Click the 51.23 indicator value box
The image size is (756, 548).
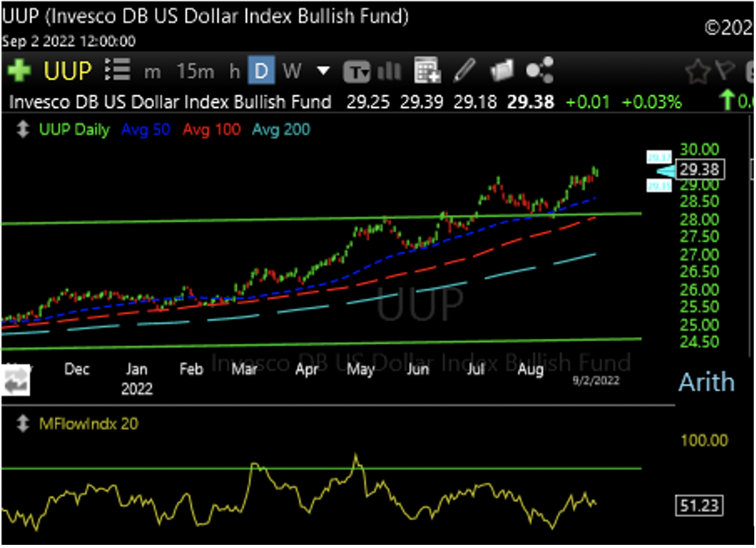[699, 506]
